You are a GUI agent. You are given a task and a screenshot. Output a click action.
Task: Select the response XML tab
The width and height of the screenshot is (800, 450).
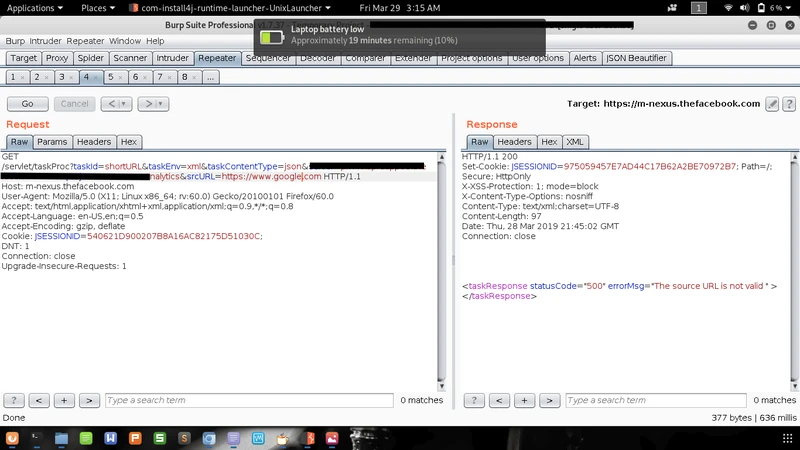tap(574, 142)
